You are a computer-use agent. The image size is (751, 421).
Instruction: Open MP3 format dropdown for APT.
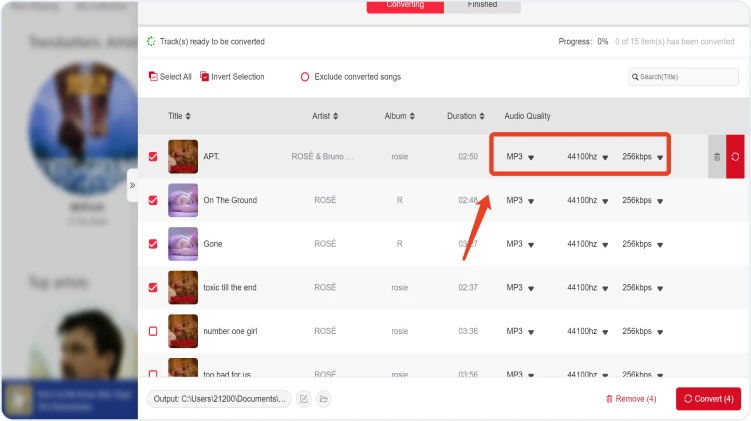tap(531, 157)
